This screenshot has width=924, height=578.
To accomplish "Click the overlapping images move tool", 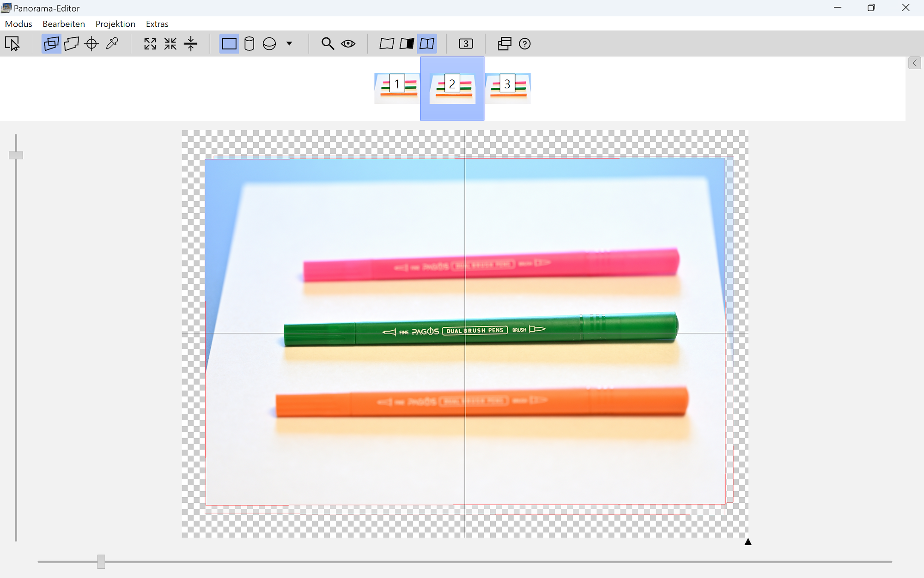I will tap(51, 44).
